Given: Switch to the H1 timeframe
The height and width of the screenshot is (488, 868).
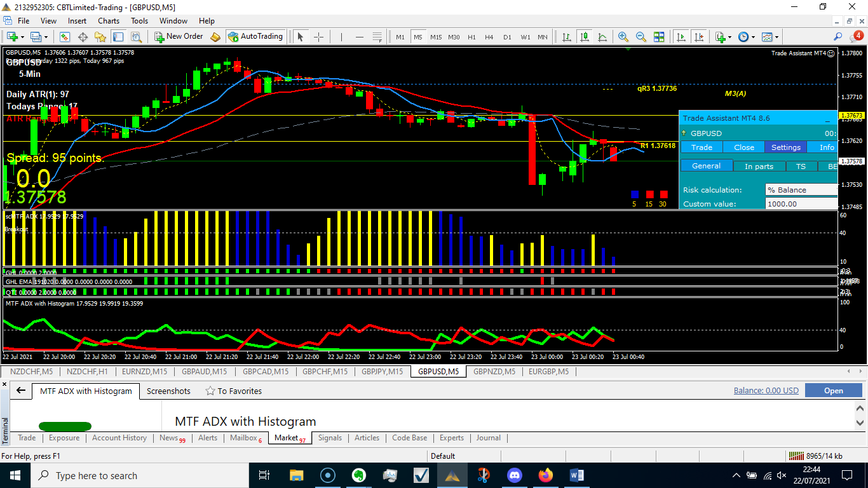Looking at the screenshot, I should [x=471, y=37].
